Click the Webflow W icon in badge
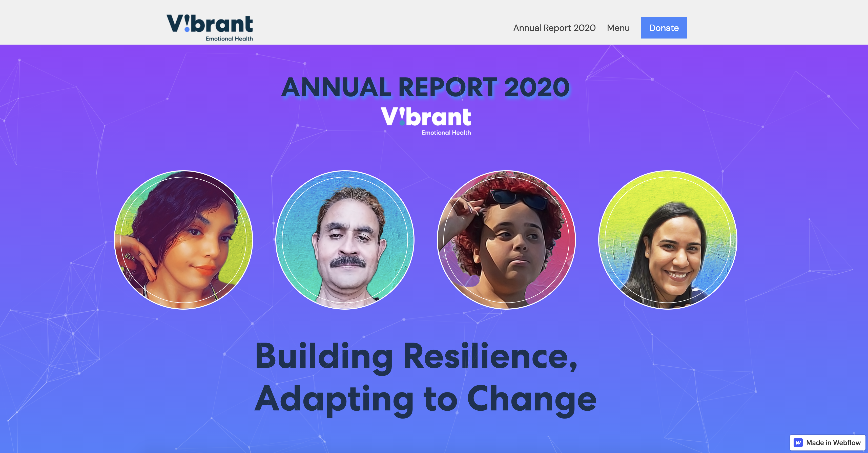 coord(798,443)
